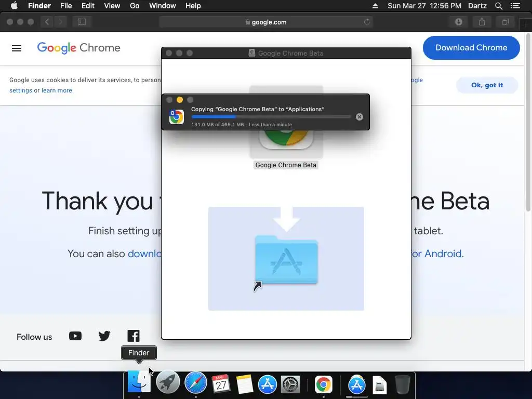Screen dimensions: 532x399
Task: Click the Download Chrome button
Action: click(471, 48)
